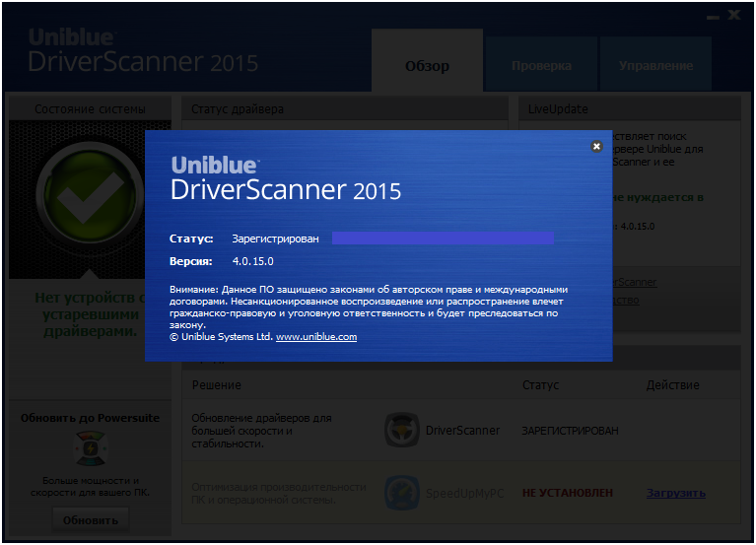The height and width of the screenshot is (545, 756).
Task: Click the version value 4.0.15.0 in dialog
Action: point(252,261)
